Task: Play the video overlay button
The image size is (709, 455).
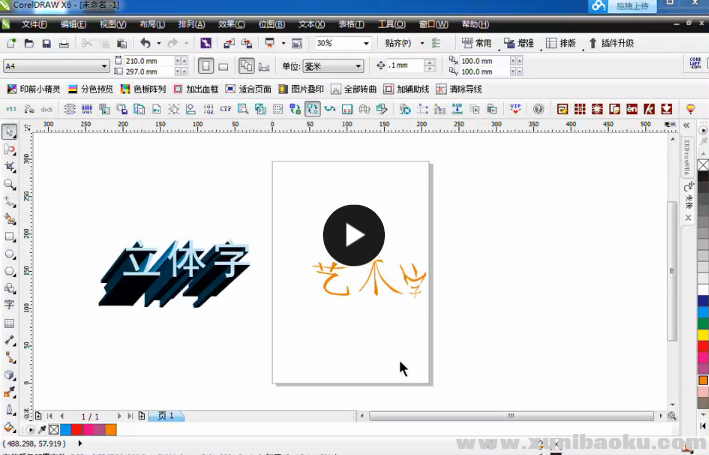Action: [x=353, y=235]
